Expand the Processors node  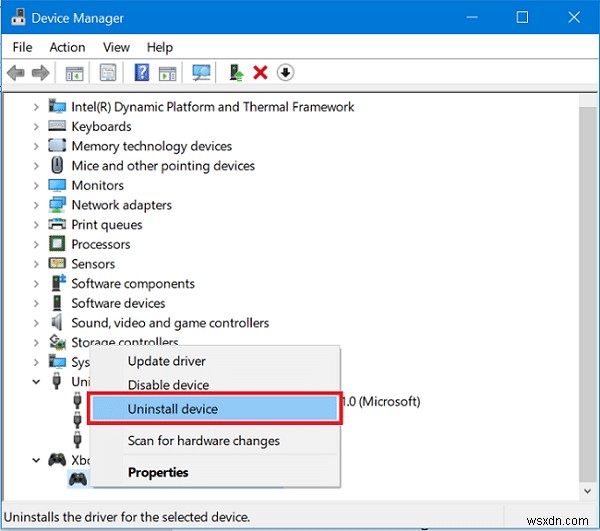click(x=36, y=244)
